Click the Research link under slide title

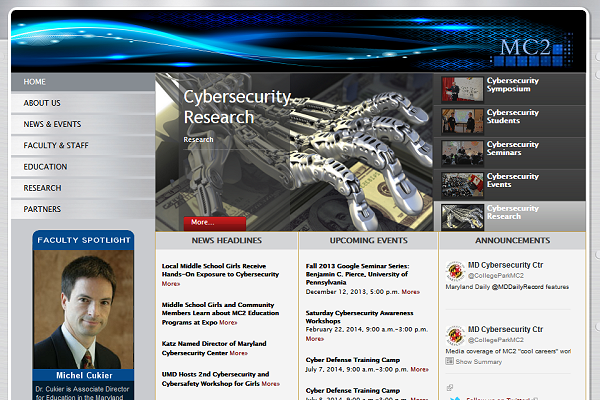click(x=198, y=140)
